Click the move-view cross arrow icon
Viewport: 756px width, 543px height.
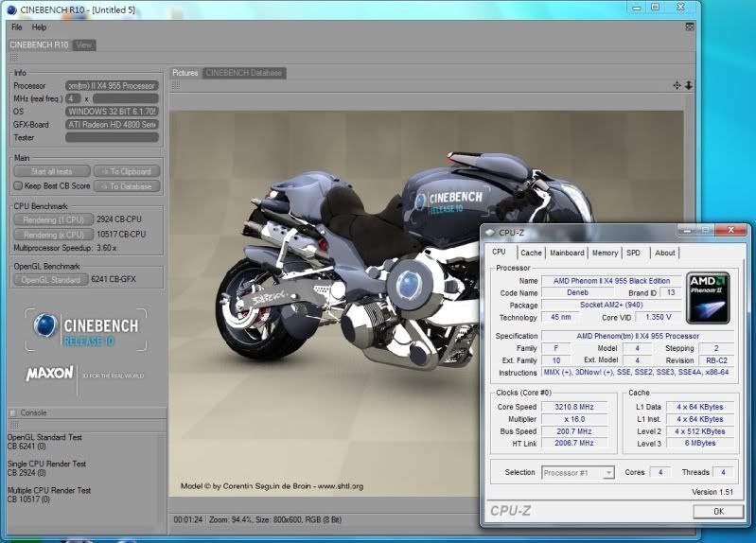click(677, 85)
